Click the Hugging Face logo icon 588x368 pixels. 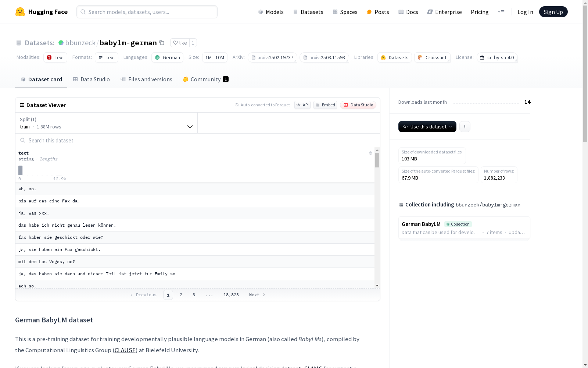coord(20,12)
